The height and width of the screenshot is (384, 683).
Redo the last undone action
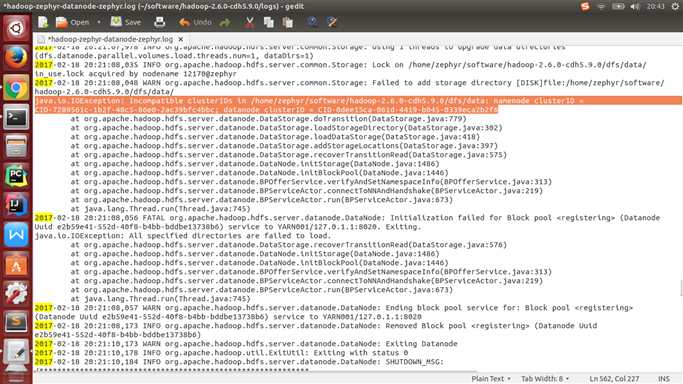point(225,22)
